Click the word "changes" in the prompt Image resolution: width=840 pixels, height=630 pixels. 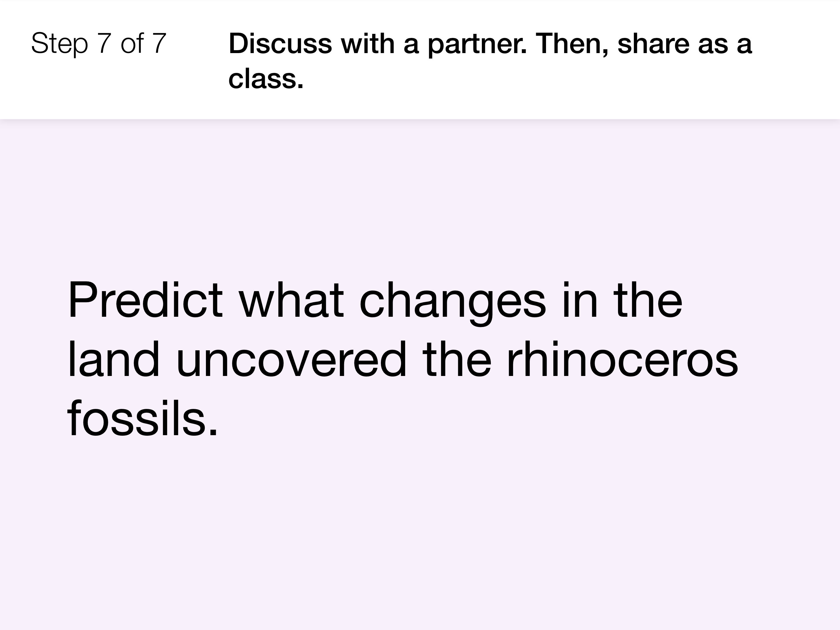tap(452, 303)
